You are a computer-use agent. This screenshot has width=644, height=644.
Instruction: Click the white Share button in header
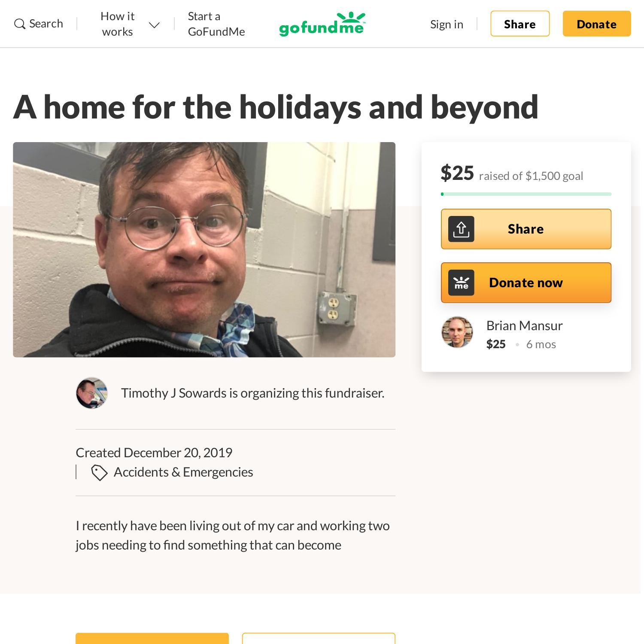tap(520, 24)
